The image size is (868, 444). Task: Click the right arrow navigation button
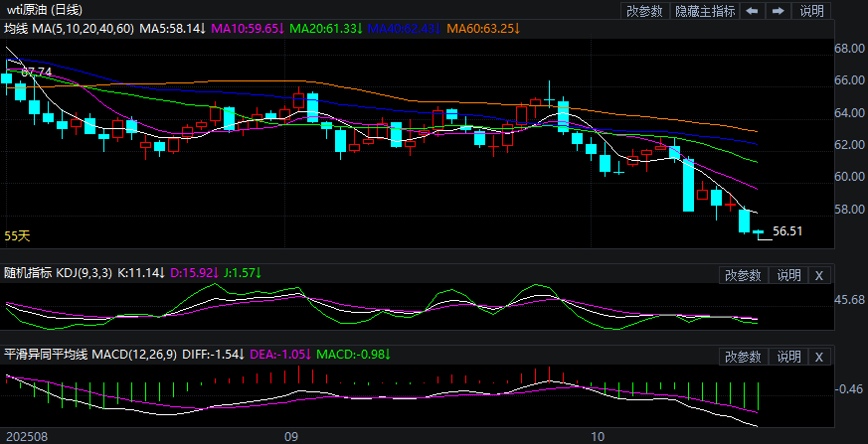(779, 11)
